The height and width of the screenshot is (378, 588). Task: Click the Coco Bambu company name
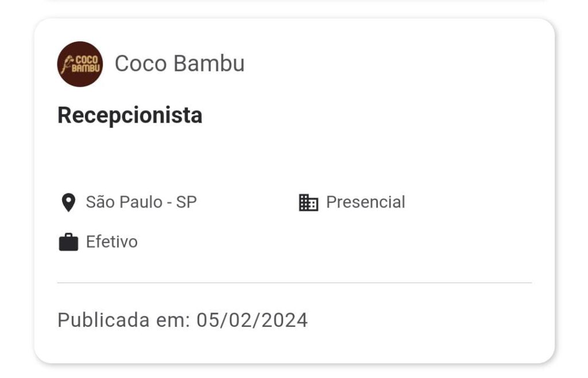(x=180, y=63)
